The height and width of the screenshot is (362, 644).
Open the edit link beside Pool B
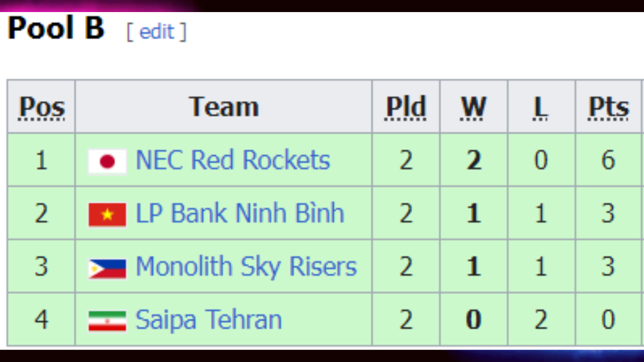[x=156, y=32]
